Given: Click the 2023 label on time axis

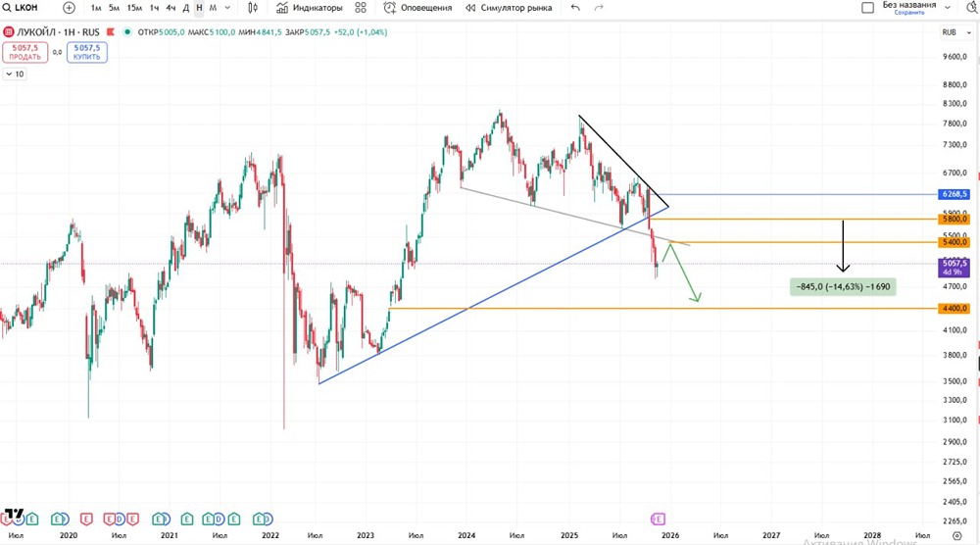Looking at the screenshot, I should point(365,535).
